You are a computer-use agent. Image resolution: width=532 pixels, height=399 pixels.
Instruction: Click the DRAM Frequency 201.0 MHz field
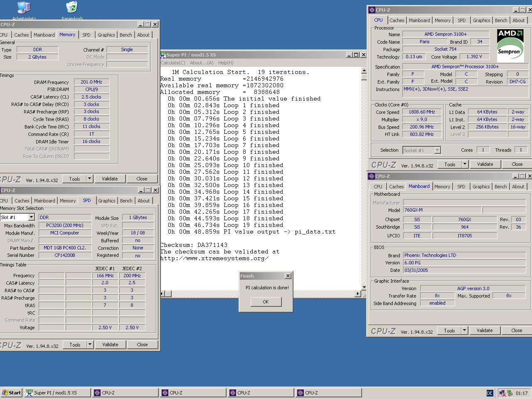click(x=91, y=82)
